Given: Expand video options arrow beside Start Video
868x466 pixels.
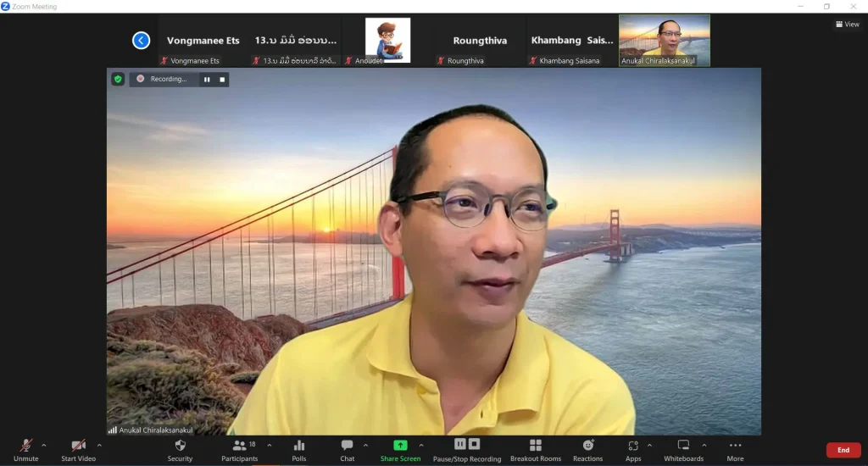Looking at the screenshot, I should [99, 445].
